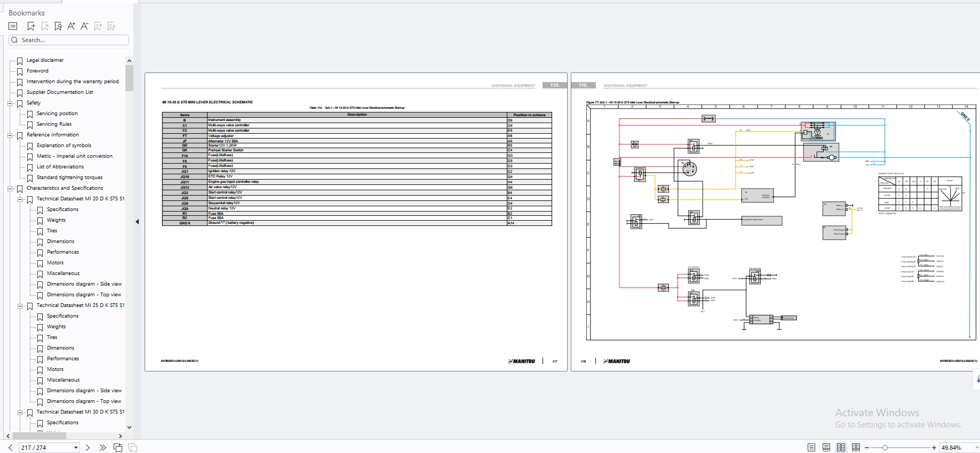The width and height of the screenshot is (980, 453).
Task: Click the find current bookmark icon
Action: pos(58,26)
